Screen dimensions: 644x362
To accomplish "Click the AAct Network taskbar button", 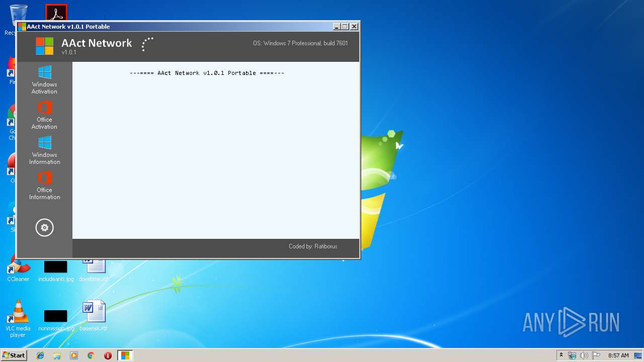I will (125, 355).
